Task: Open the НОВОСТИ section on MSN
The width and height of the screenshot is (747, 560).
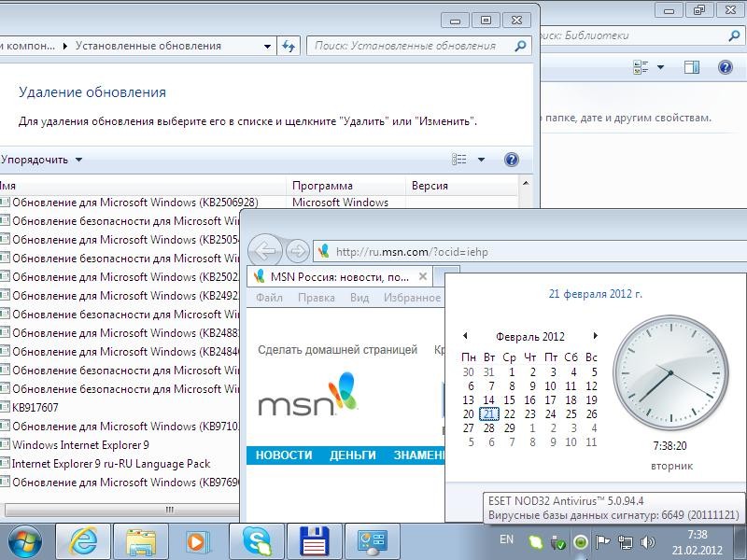Action: point(284,455)
